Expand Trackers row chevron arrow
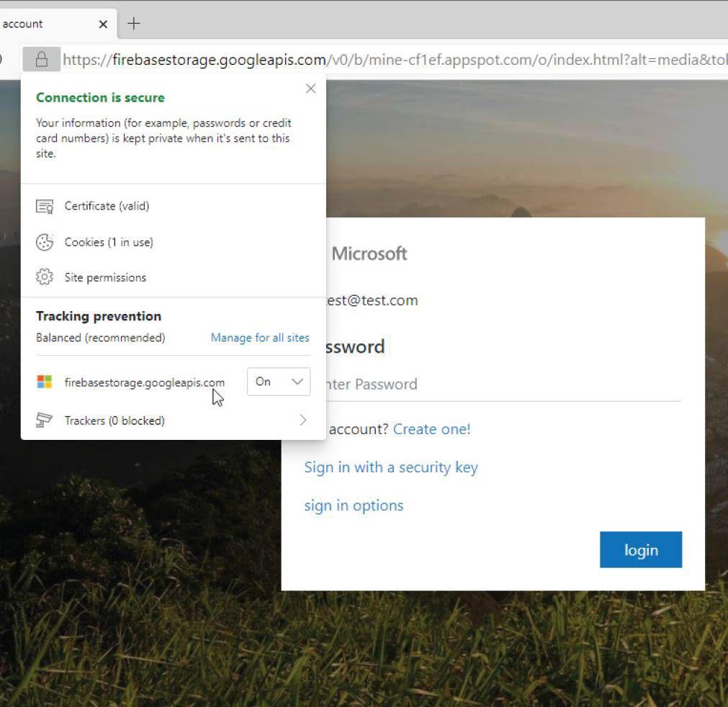Image resolution: width=728 pixels, height=707 pixels. [303, 420]
